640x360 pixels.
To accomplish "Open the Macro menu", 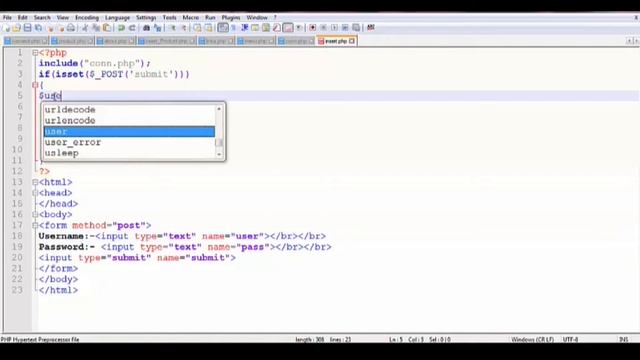I will click(191, 18).
